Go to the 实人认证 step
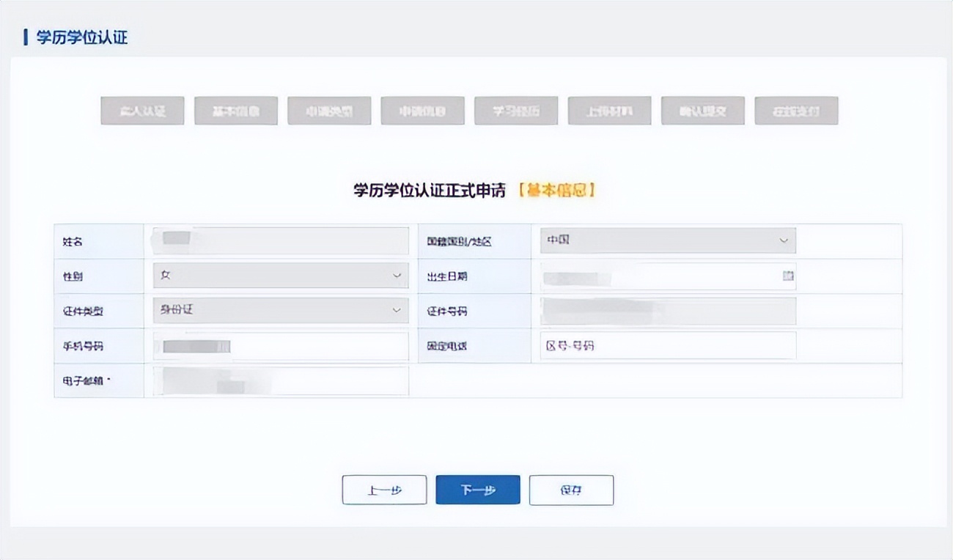The image size is (953, 560). [141, 111]
